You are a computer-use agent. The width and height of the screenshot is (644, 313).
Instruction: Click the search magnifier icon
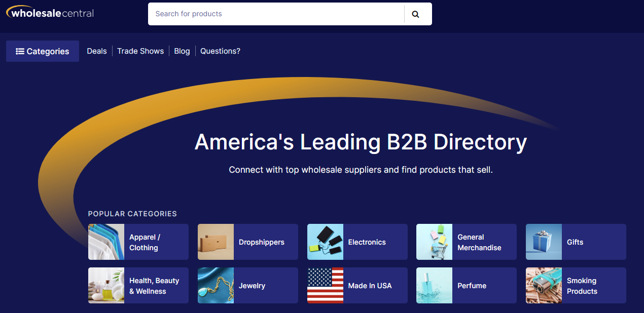click(x=416, y=14)
